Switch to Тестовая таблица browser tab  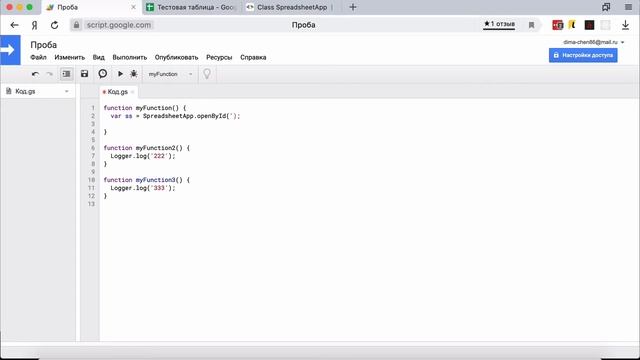[191, 7]
